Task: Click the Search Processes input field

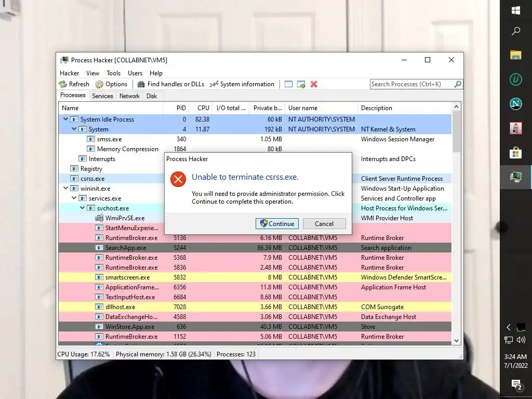Action: (412, 84)
